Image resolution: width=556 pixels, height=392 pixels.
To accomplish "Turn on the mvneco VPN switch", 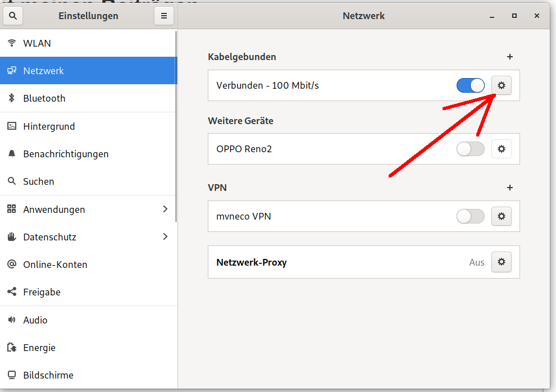I will click(x=470, y=216).
